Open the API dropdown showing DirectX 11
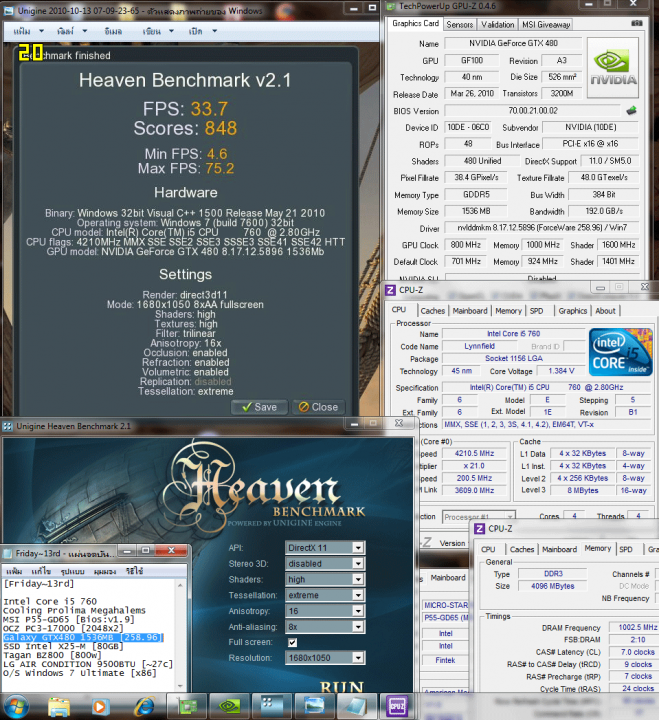This screenshot has width=659, height=720. click(x=325, y=547)
